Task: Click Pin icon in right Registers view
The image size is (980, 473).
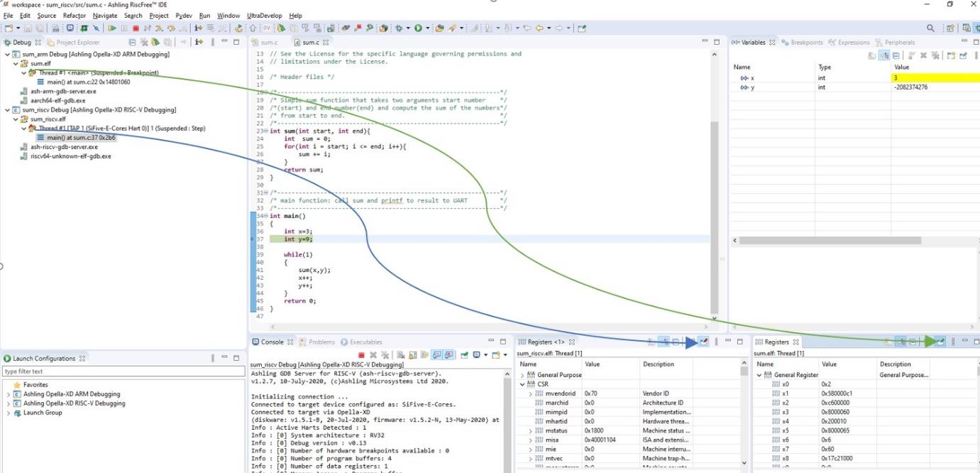Action: pyautogui.click(x=940, y=342)
